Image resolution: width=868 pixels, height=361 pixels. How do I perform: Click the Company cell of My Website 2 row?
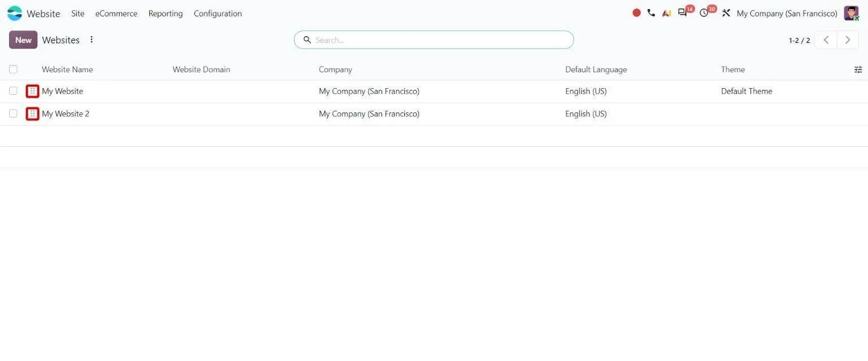pos(369,114)
